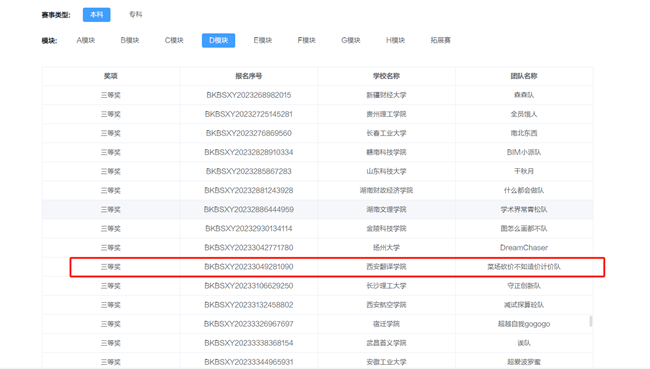Click the 学校名称 column header

pyautogui.click(x=386, y=76)
